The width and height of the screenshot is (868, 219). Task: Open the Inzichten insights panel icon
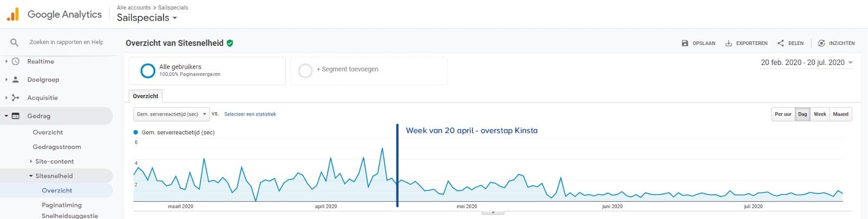(x=821, y=43)
